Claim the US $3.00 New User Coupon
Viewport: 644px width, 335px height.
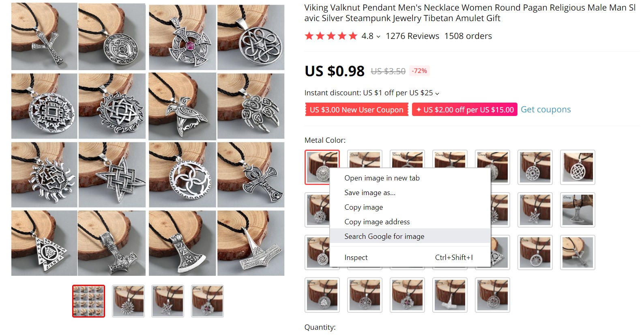(356, 110)
